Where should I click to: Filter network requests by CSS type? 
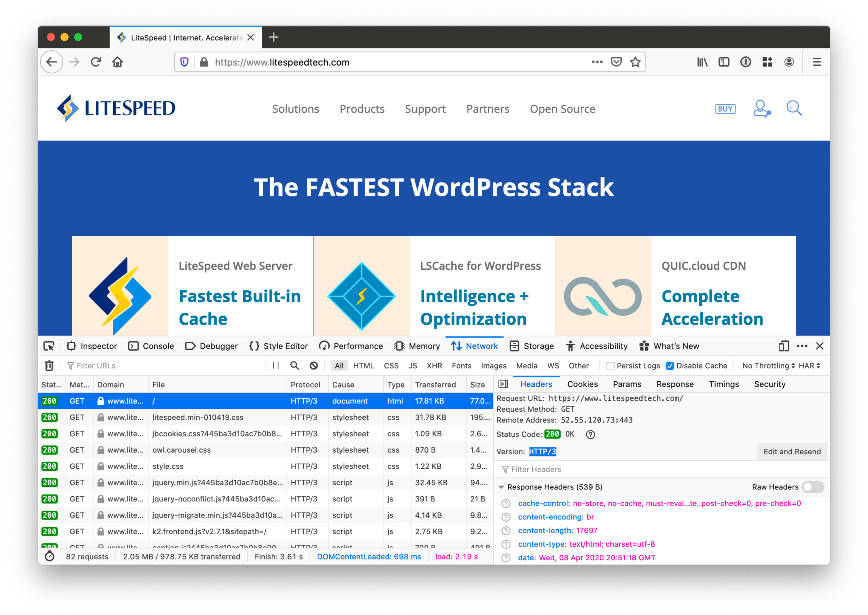391,365
